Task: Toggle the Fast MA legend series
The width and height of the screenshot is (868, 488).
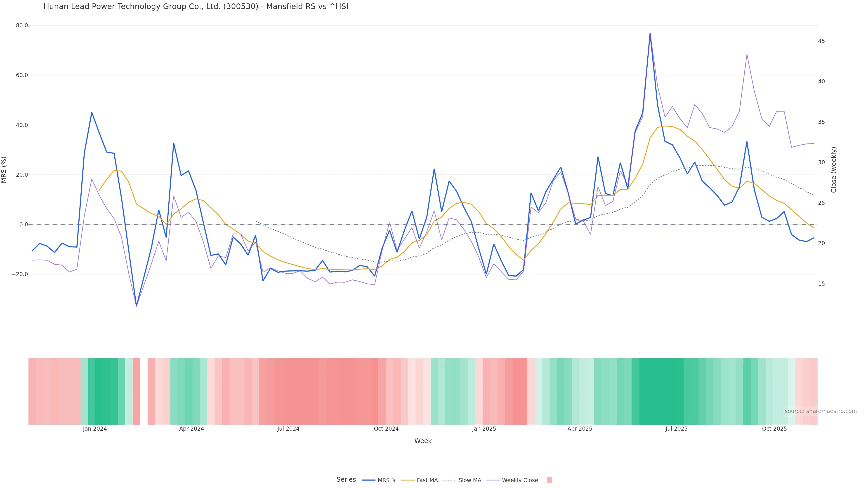Action: coord(427,480)
